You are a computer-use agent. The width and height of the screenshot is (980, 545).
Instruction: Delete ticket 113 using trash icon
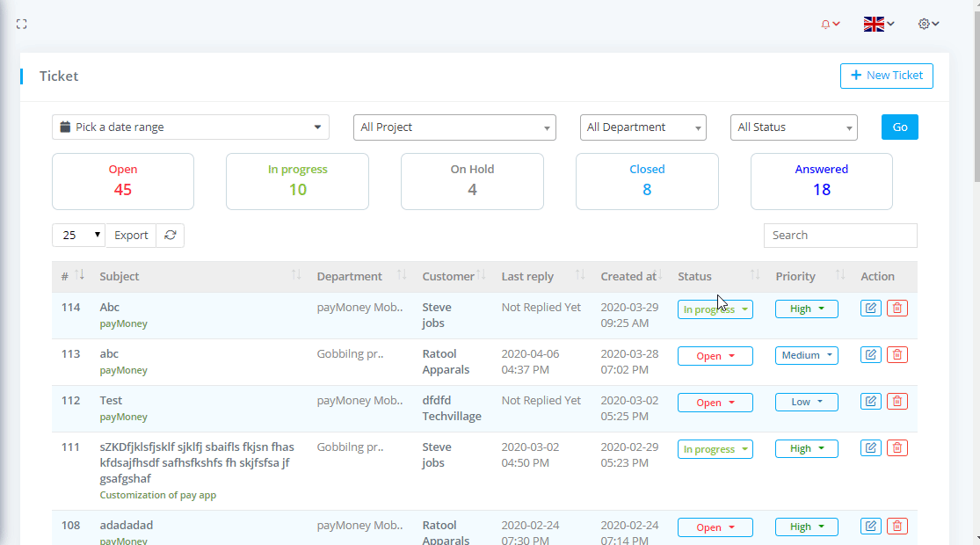pos(897,355)
